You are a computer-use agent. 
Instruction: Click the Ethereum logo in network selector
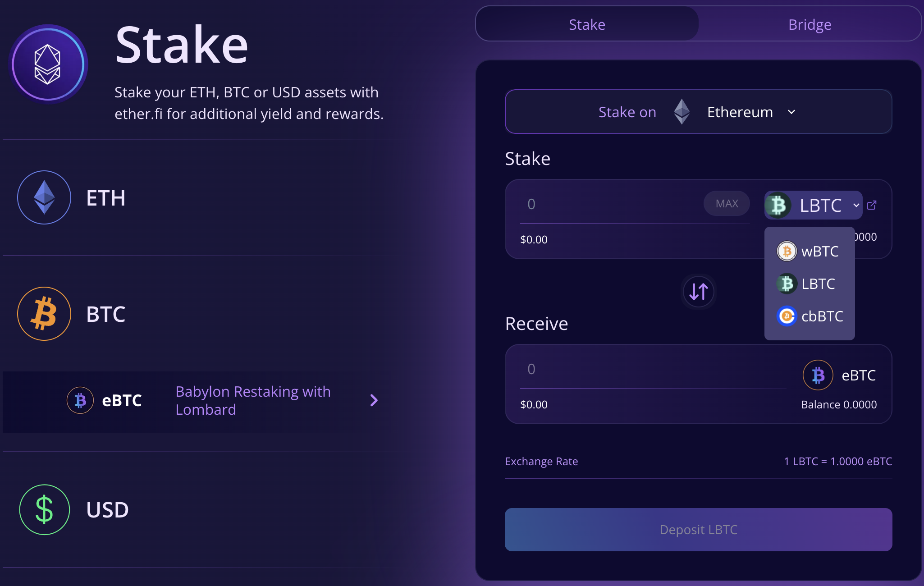click(x=682, y=112)
